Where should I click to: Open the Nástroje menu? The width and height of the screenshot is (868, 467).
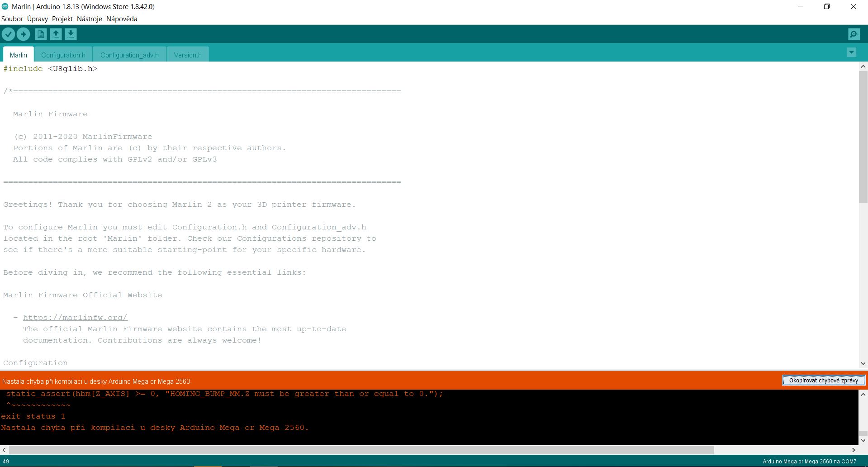[90, 19]
